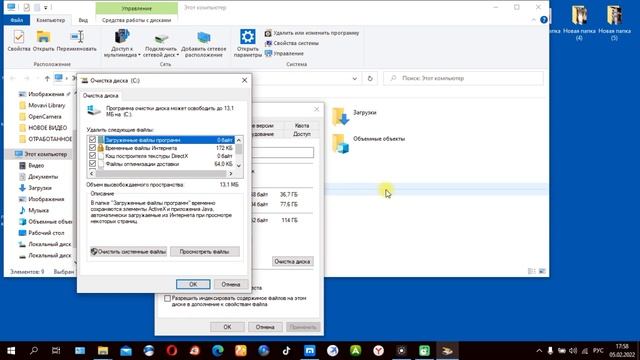Collapse the Explorer ribbon chevron
640x360 pixels.
pyautogui.click(x=534, y=20)
